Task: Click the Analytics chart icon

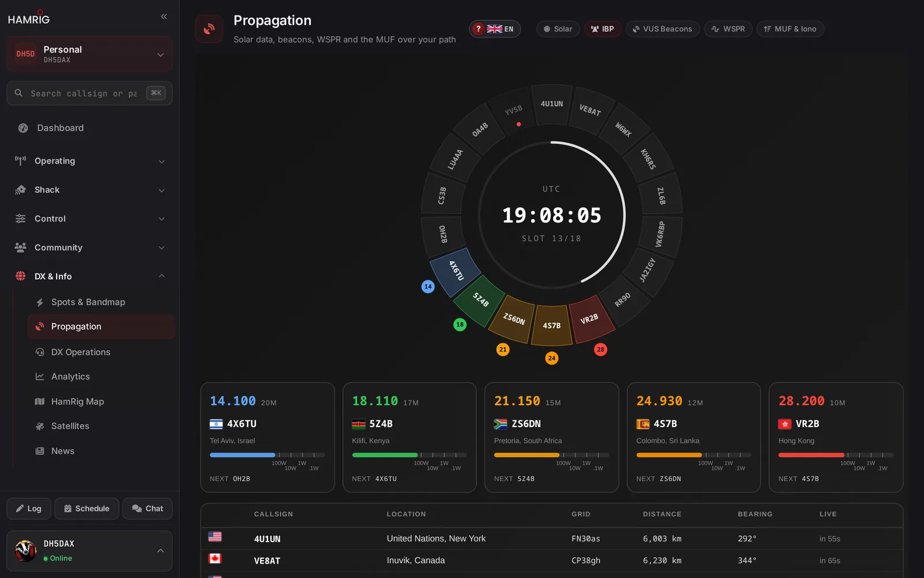Action: [40, 376]
